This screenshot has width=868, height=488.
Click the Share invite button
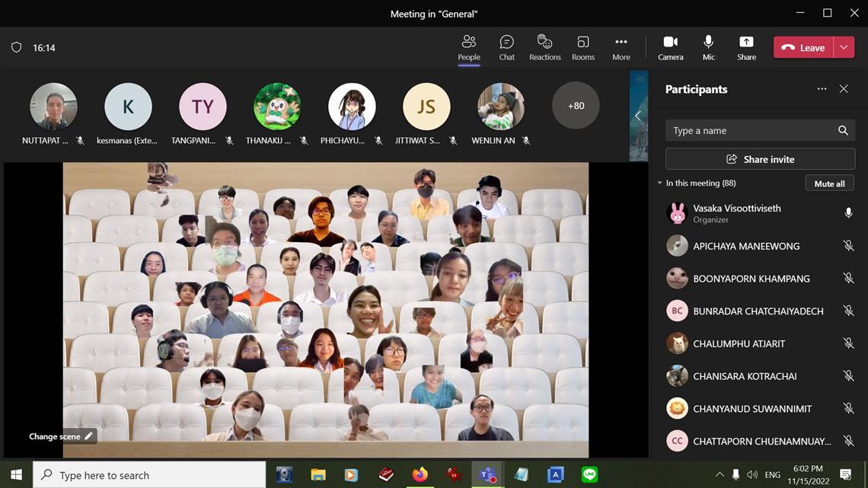[760, 159]
